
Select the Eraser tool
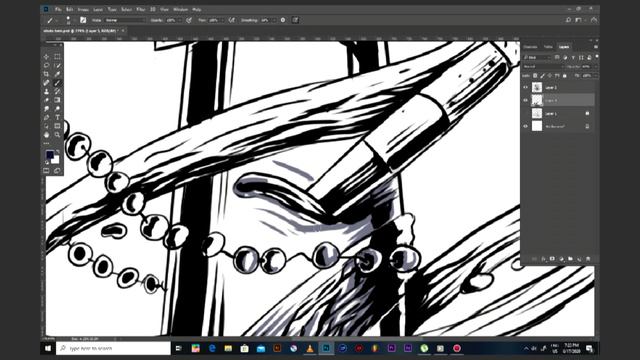47,100
